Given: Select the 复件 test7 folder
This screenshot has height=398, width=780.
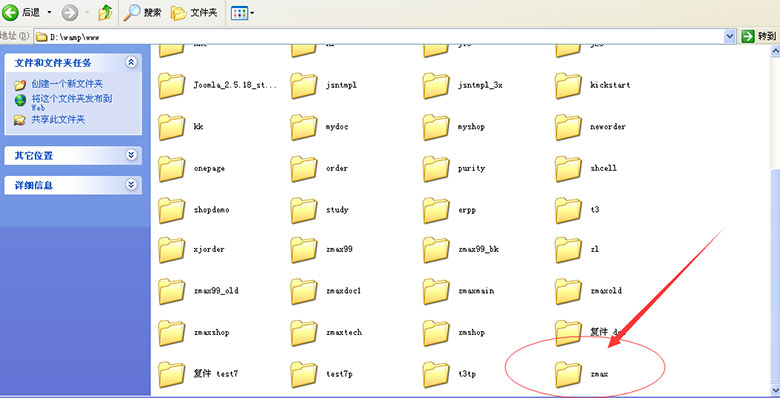Looking at the screenshot, I should pyautogui.click(x=198, y=374).
